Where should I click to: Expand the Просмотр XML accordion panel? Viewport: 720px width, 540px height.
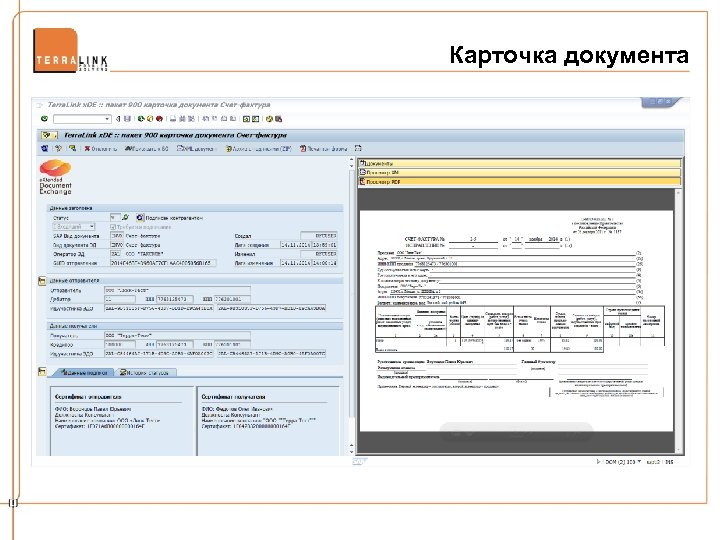(x=520, y=173)
